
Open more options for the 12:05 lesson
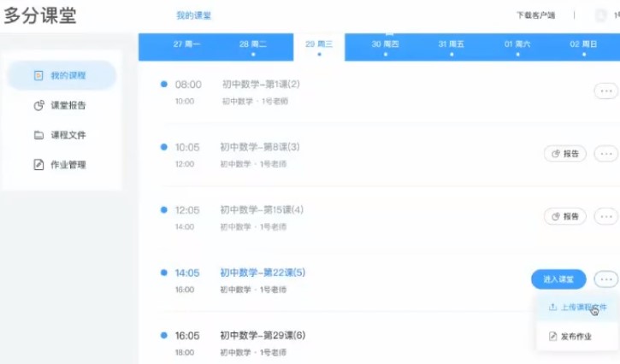click(x=606, y=216)
